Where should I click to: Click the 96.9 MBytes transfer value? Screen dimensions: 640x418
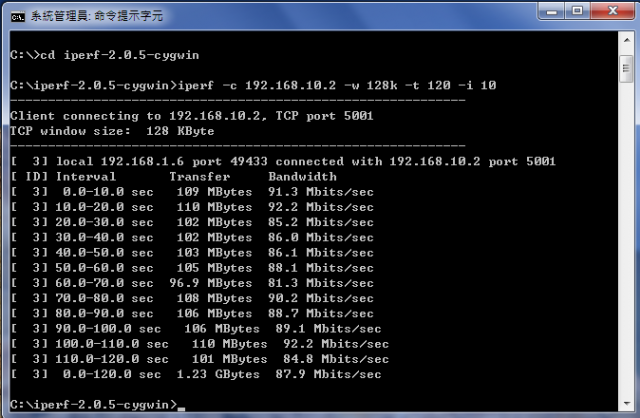211,283
